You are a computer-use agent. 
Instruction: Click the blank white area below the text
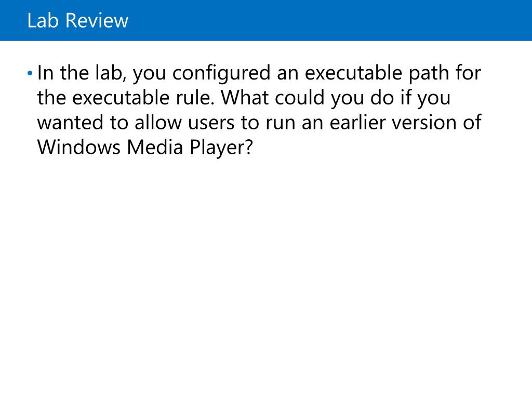click(266, 271)
